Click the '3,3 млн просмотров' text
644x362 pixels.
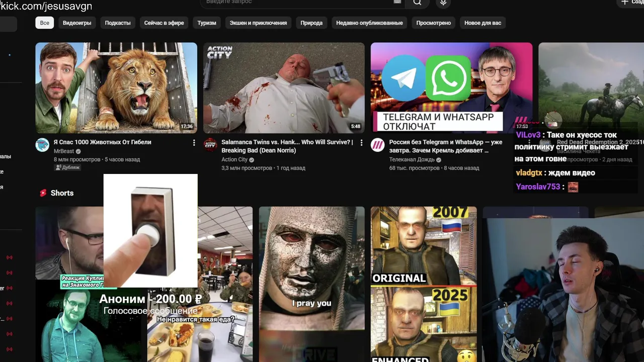(x=247, y=168)
